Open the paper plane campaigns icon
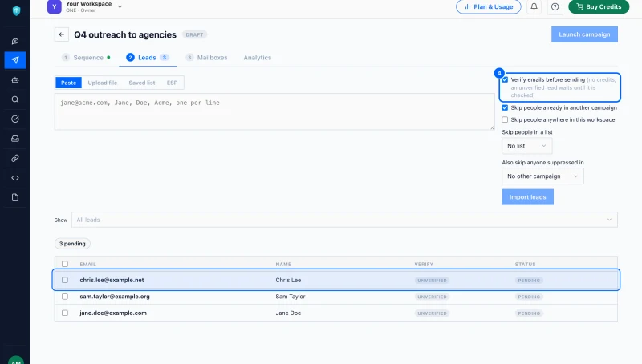The height and width of the screenshot is (364, 642). point(15,60)
